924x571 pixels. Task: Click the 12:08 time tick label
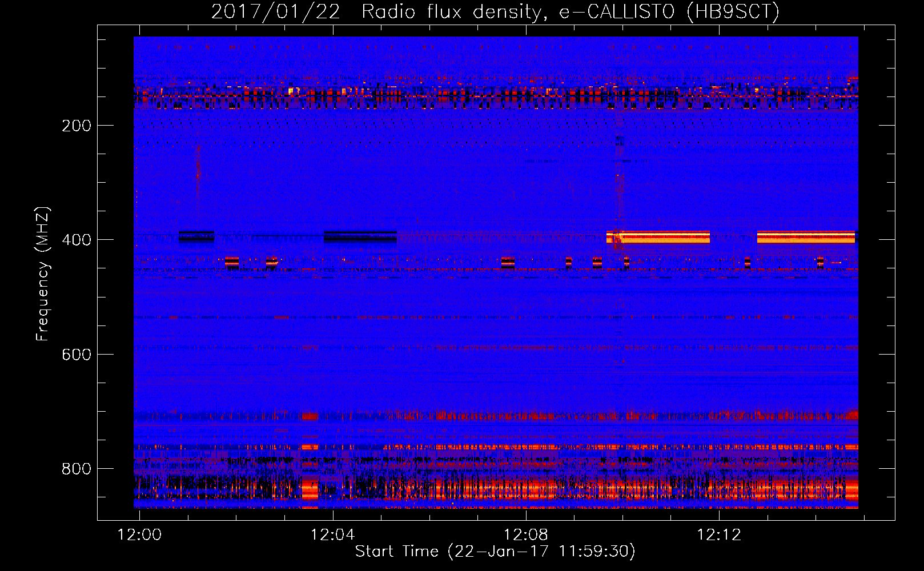[525, 535]
